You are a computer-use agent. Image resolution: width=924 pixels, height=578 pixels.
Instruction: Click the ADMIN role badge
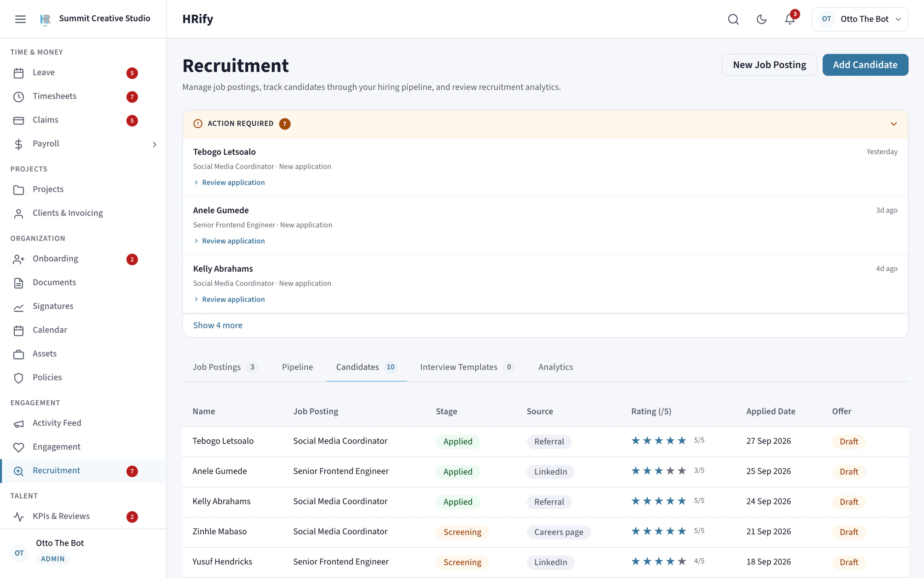[x=53, y=559]
